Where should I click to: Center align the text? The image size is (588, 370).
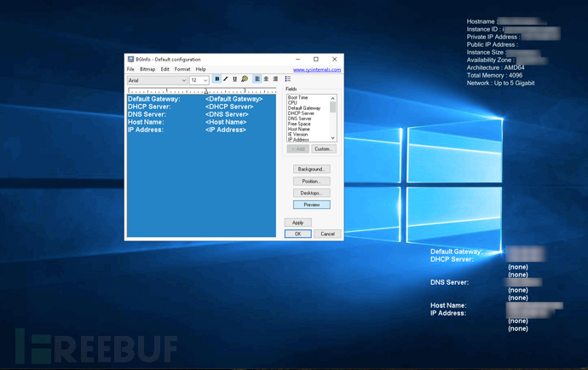(x=266, y=79)
